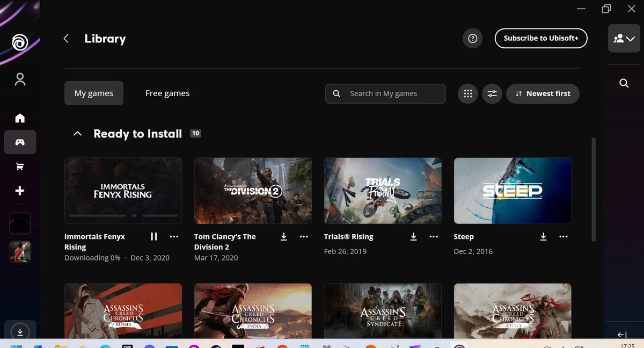Collapse the right panel arrow icon
Image resolution: width=644 pixels, height=348 pixels.
point(623,335)
